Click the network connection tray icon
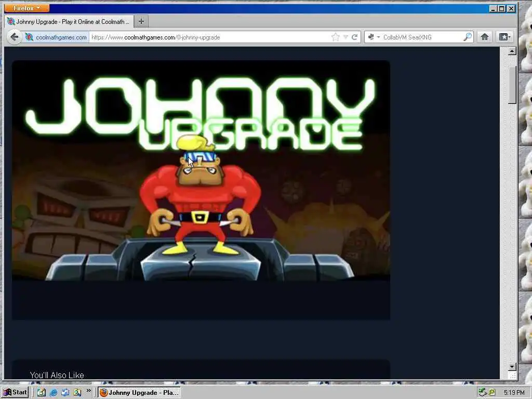This screenshot has height=399, width=532. point(483,393)
